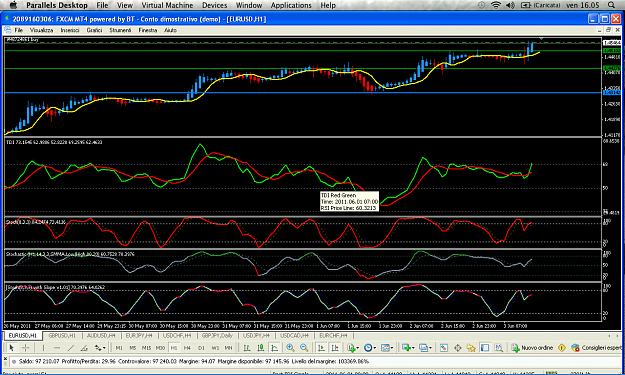Close the terminal panel with the x
The width and height of the screenshot is (625, 375).
click(x=5, y=359)
